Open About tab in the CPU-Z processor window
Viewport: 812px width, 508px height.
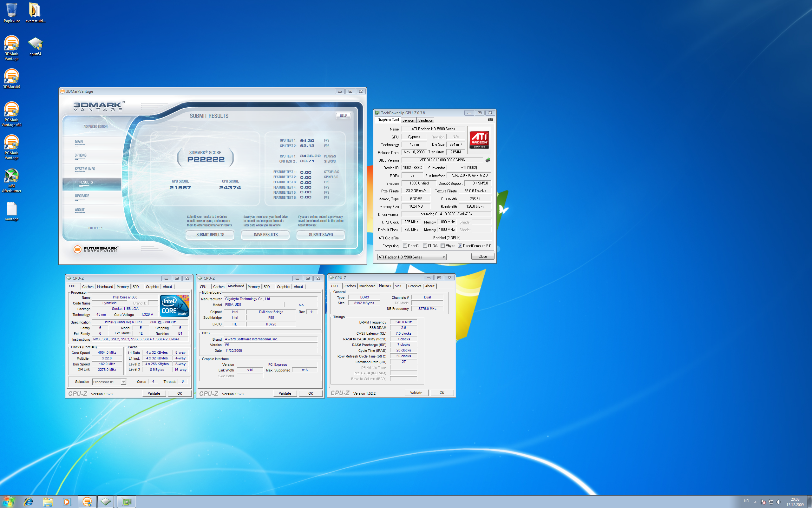click(x=167, y=287)
